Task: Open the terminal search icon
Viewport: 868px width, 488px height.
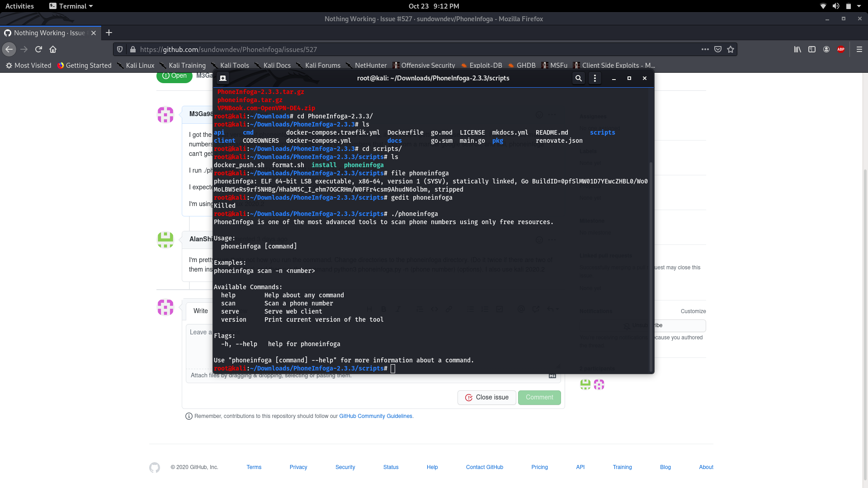Action: pos(578,78)
